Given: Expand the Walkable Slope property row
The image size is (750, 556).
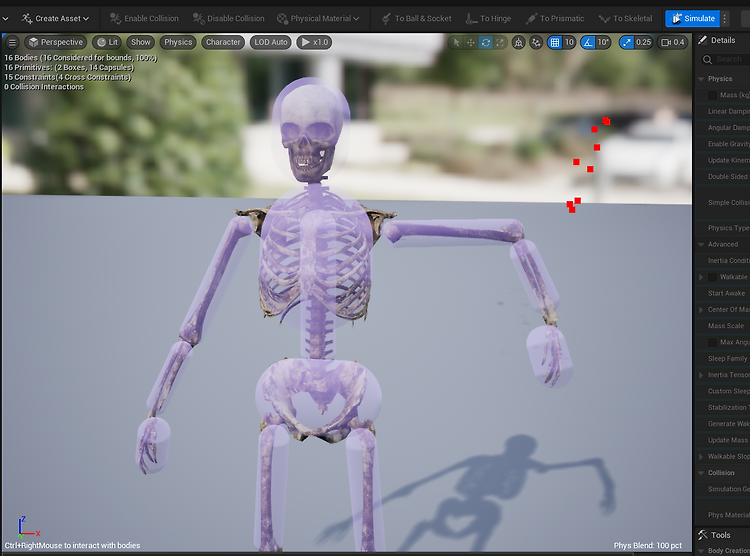Looking at the screenshot, I should 701,456.
